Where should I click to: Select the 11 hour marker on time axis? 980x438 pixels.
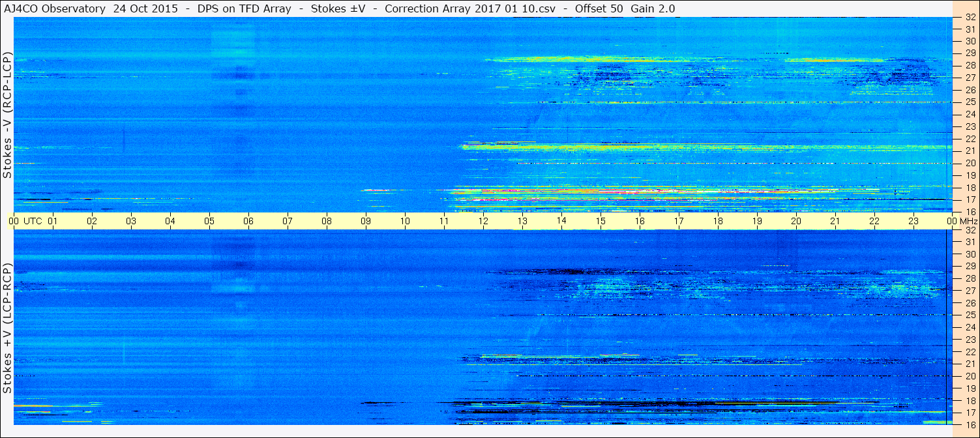[444, 221]
